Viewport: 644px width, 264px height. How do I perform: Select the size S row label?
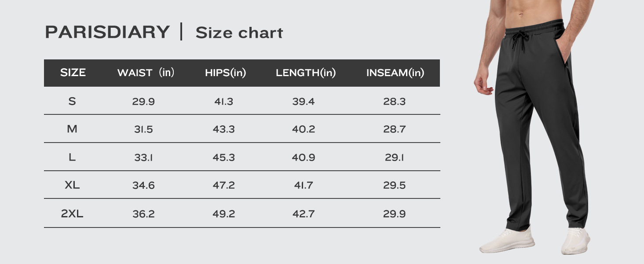(x=72, y=102)
